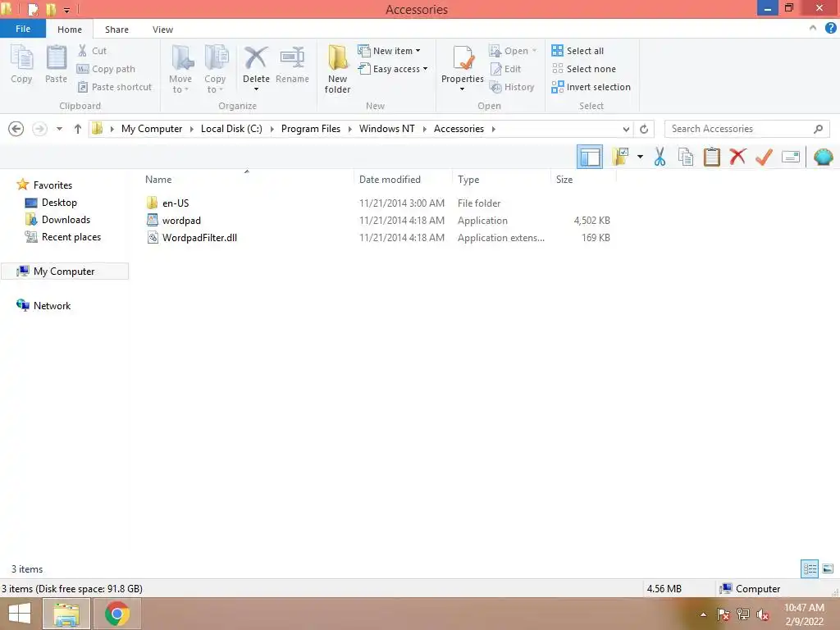Image resolution: width=840 pixels, height=630 pixels.
Task: Click the folder options icon with checkmark
Action: click(x=620, y=157)
